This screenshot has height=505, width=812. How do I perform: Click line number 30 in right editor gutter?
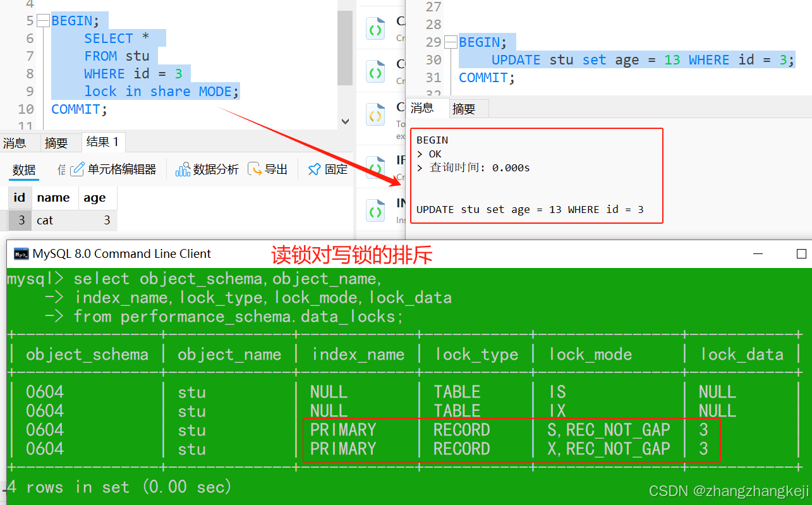click(x=433, y=60)
